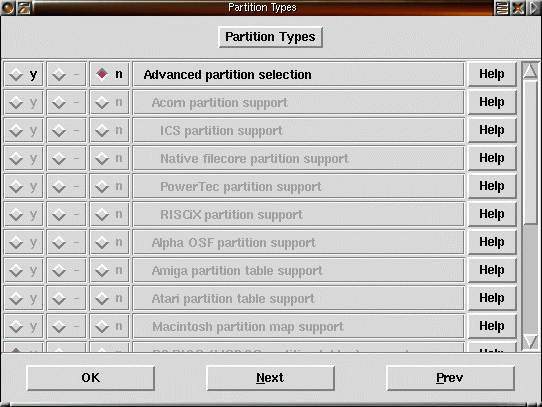The image size is (542, 407).
Task: Open Help for Advanced partition selection
Action: 492,74
